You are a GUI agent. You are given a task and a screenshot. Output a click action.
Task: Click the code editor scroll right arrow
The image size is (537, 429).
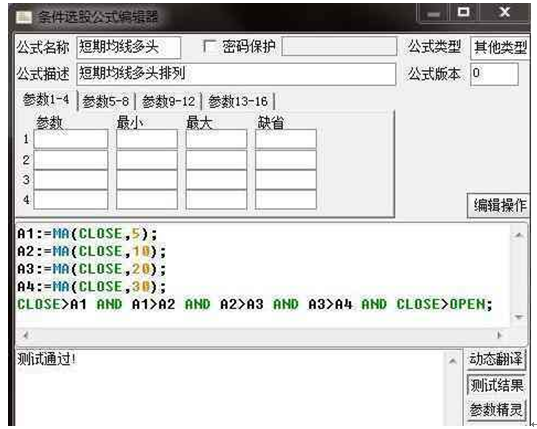[x=499, y=335]
